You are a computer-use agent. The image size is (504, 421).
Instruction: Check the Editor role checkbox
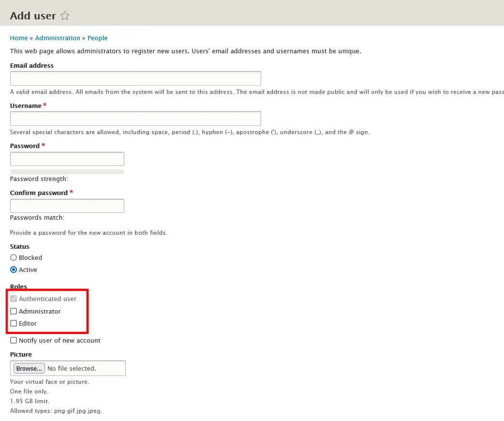pos(14,323)
